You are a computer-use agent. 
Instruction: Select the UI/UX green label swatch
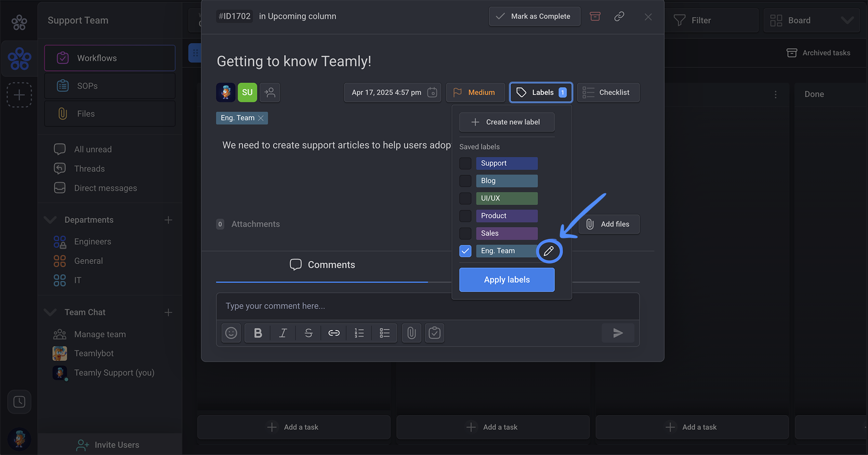(507, 198)
